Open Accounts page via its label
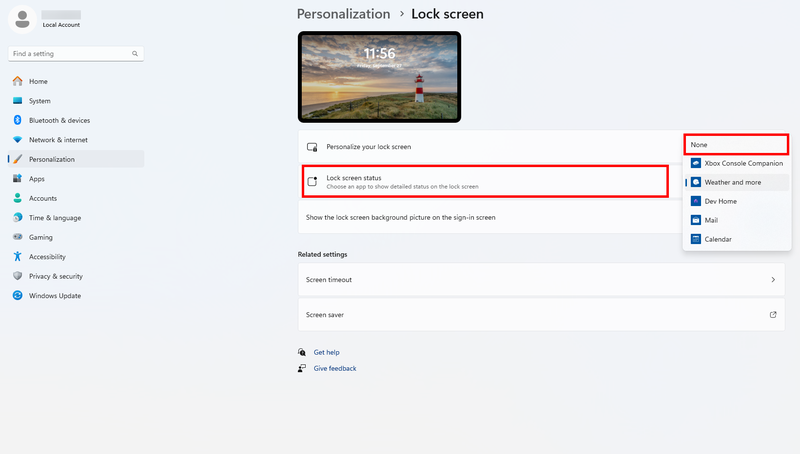The image size is (800, 454). pyautogui.click(x=43, y=198)
